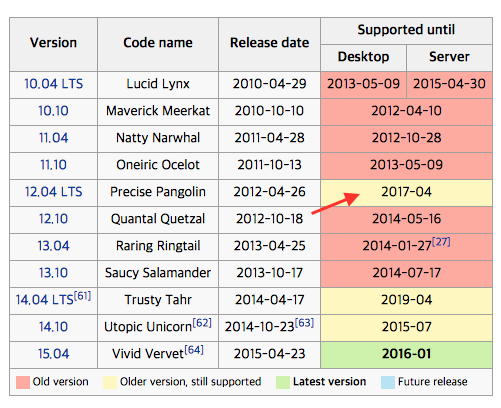Click the green Latest version legend swatch
The image size is (501, 408).
pyautogui.click(x=283, y=382)
